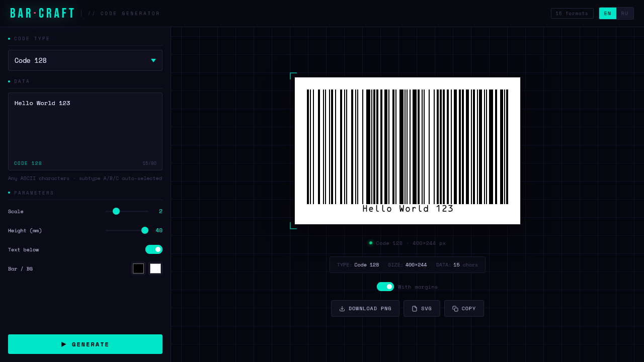Screen dimensions: 644x362
Task: Adjust the Scale slider
Action: point(127,211)
